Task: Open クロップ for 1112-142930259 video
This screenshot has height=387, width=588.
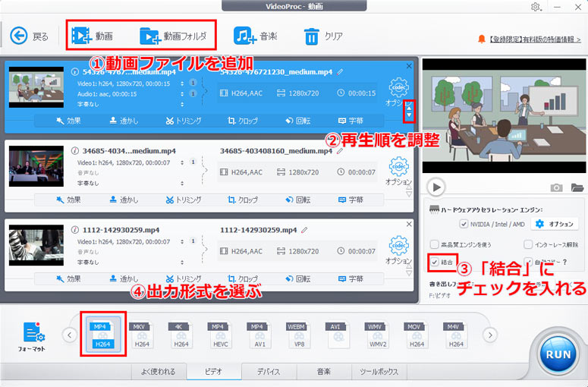Action: [243, 279]
